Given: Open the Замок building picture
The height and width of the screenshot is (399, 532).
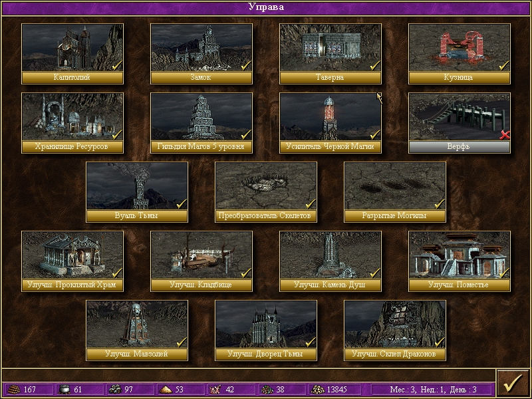Looking at the screenshot, I should [x=201, y=47].
